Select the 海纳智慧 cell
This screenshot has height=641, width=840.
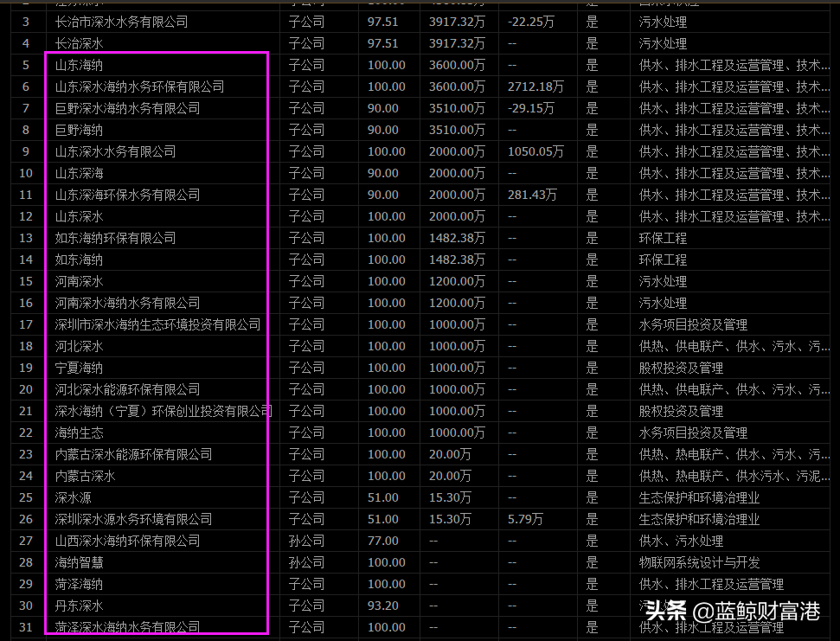coord(79,562)
